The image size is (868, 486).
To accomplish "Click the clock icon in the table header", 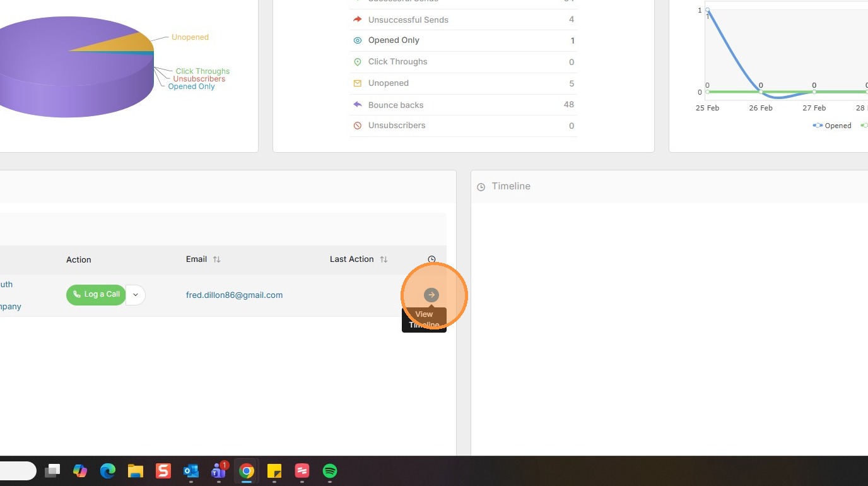I will tap(431, 259).
